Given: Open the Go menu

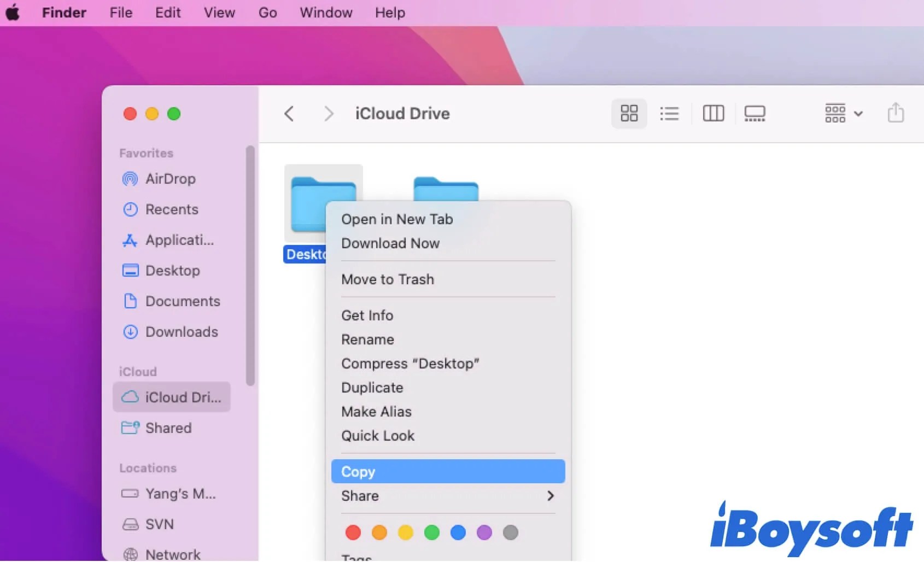Looking at the screenshot, I should coord(267,12).
